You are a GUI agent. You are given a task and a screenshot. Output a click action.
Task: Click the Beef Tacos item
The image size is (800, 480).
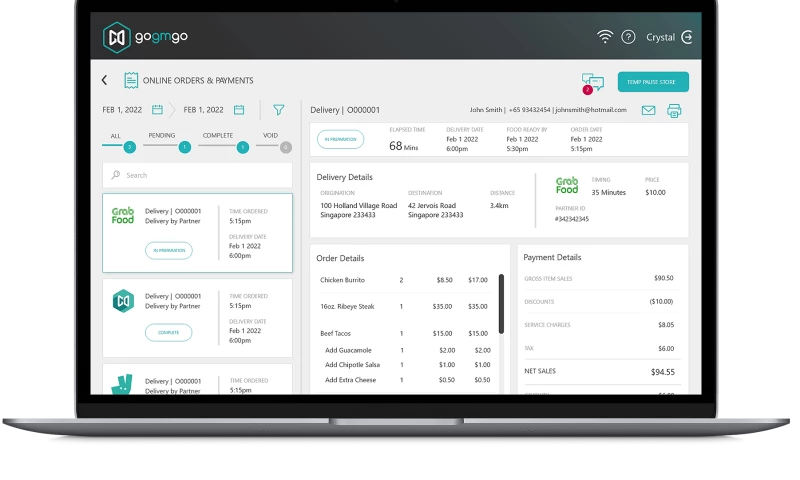[x=335, y=333]
